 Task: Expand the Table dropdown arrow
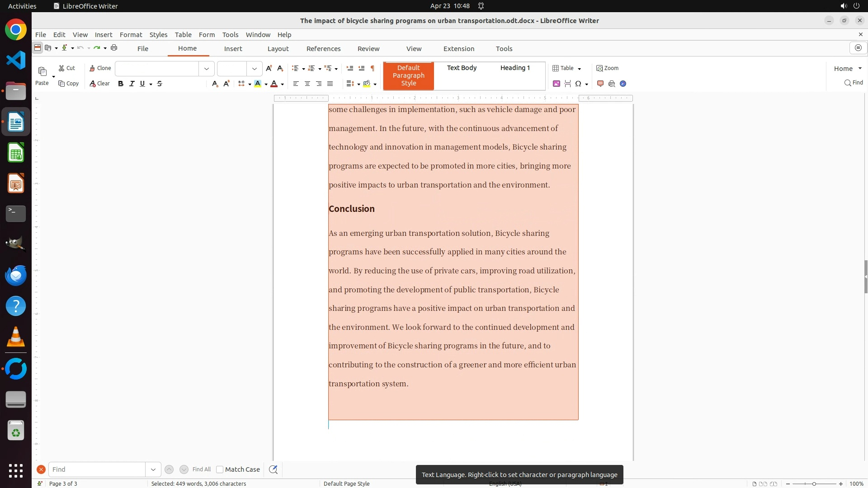580,69
